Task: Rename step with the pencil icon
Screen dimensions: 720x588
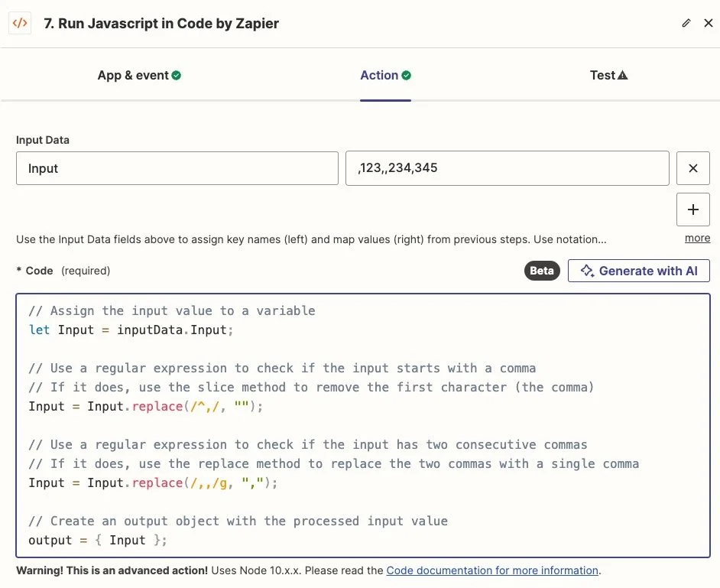Action: pyautogui.click(x=686, y=23)
